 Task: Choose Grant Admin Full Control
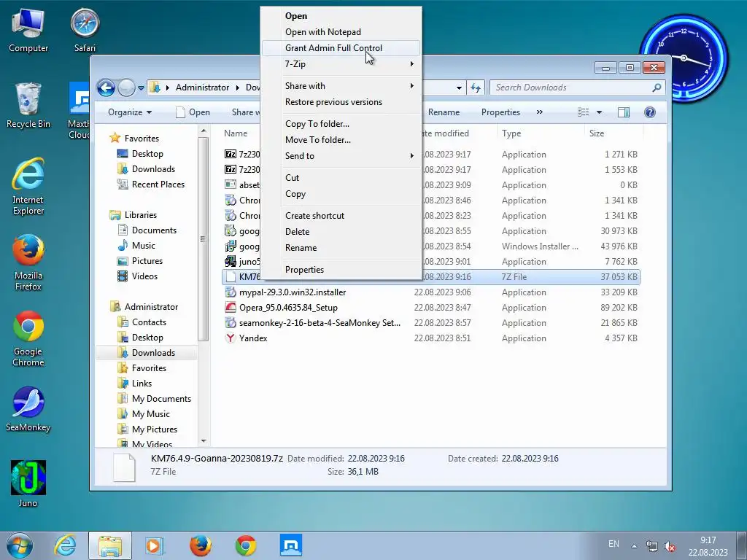[341, 47]
